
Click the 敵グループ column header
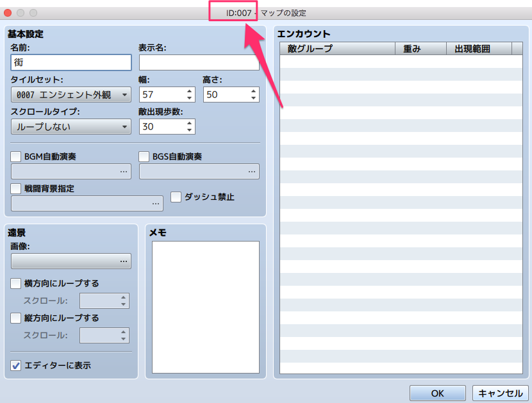[x=338, y=49]
